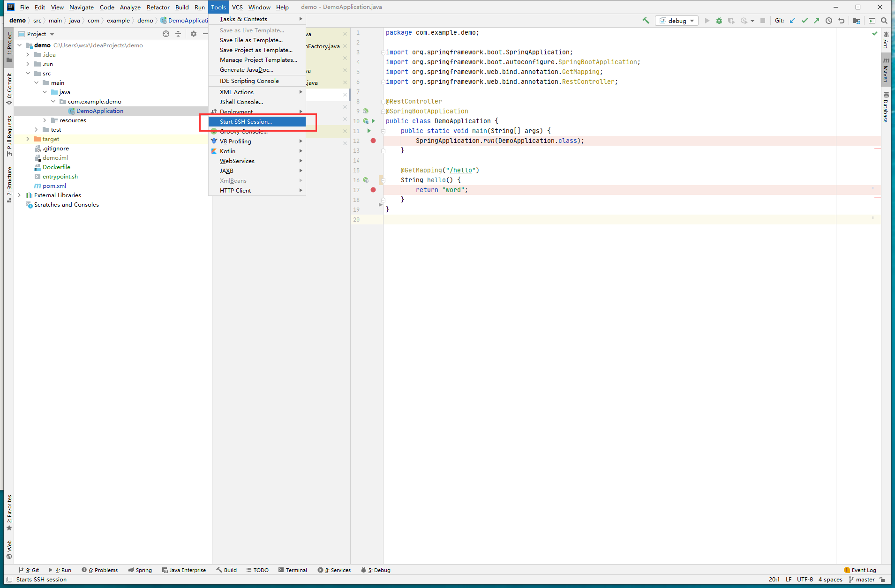This screenshot has width=895, height=588.
Task: Click the Search Everywhere magnifier icon
Action: (884, 21)
